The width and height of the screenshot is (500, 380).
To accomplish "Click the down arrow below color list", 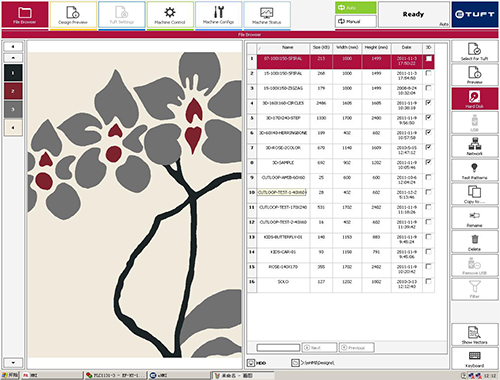I will tap(13, 363).
